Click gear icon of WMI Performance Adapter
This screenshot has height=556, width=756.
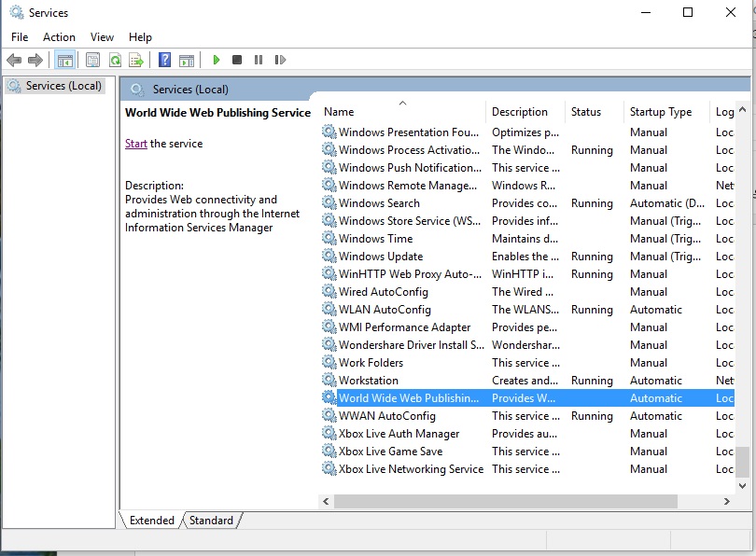point(329,327)
